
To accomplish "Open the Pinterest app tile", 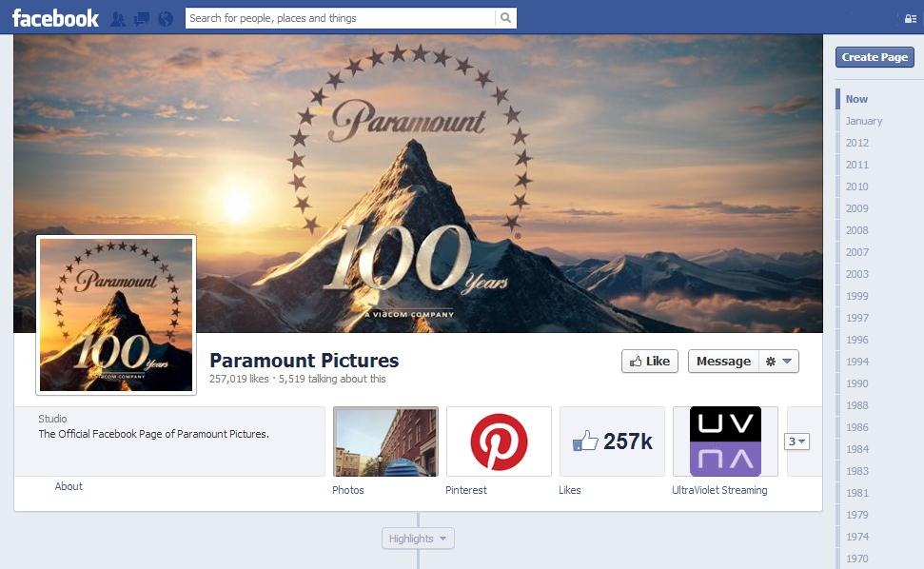I will tap(500, 441).
